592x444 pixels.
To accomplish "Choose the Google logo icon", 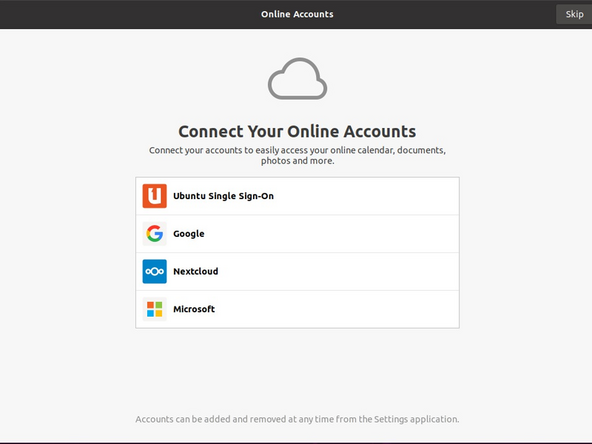I will point(154,234).
